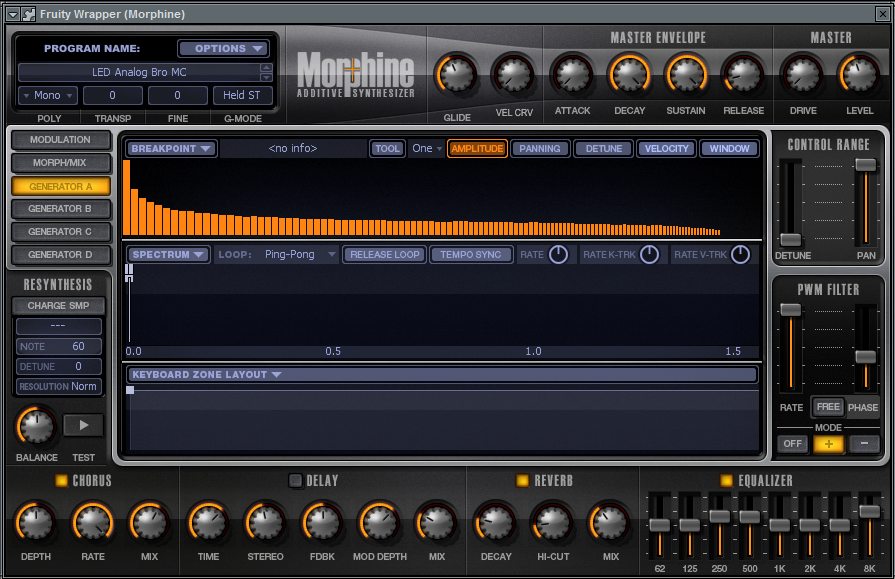Click the Vel Crv knob
895x579 pixels.
pos(513,74)
